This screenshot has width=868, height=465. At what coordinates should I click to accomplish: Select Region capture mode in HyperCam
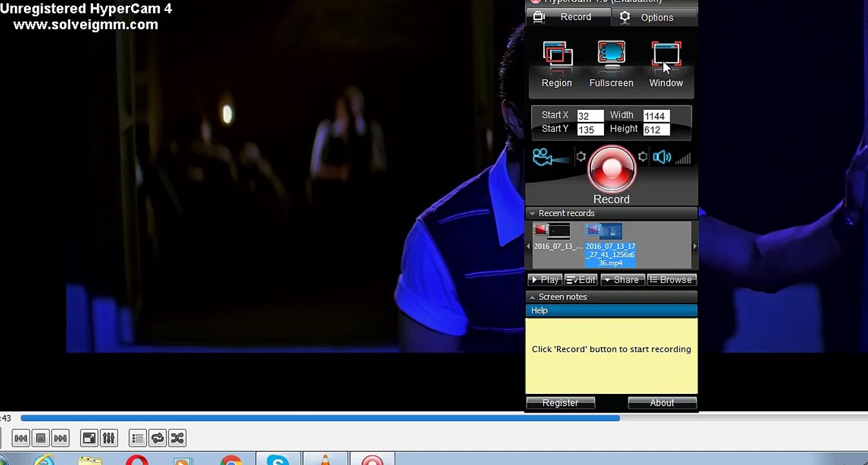click(x=557, y=65)
